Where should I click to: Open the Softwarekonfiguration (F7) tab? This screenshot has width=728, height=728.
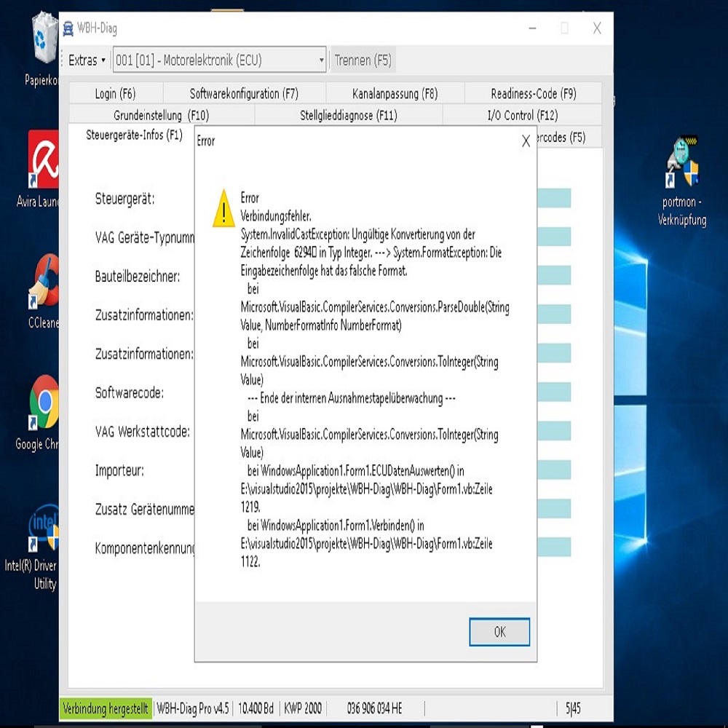point(244,94)
